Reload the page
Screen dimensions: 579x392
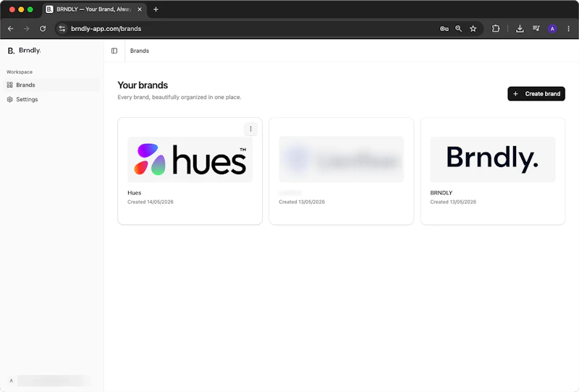(43, 28)
